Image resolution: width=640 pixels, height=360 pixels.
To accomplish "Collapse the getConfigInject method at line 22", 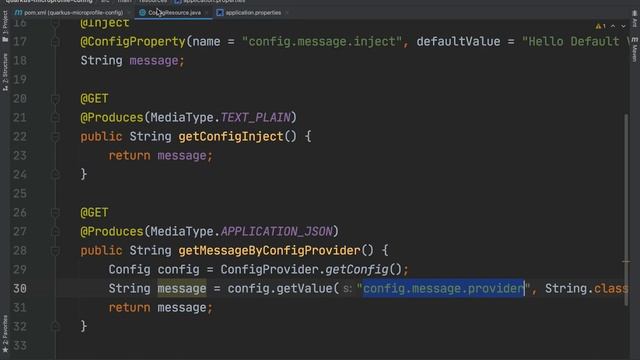I will (55, 137).
